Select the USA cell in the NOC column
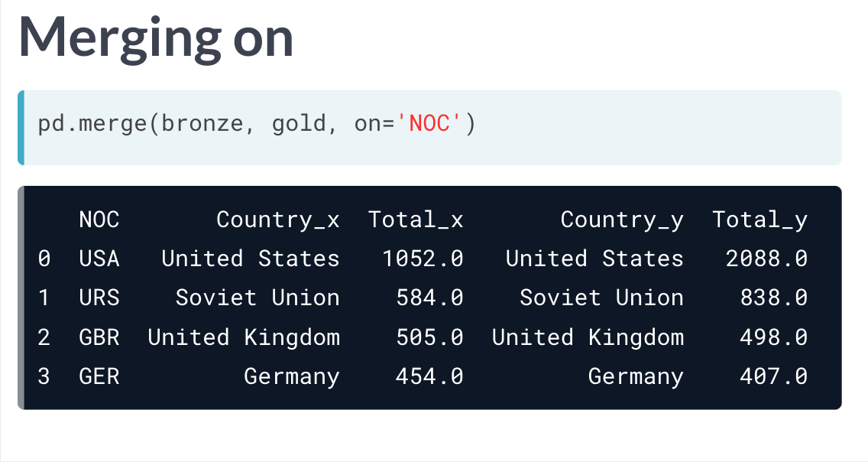 (99, 259)
